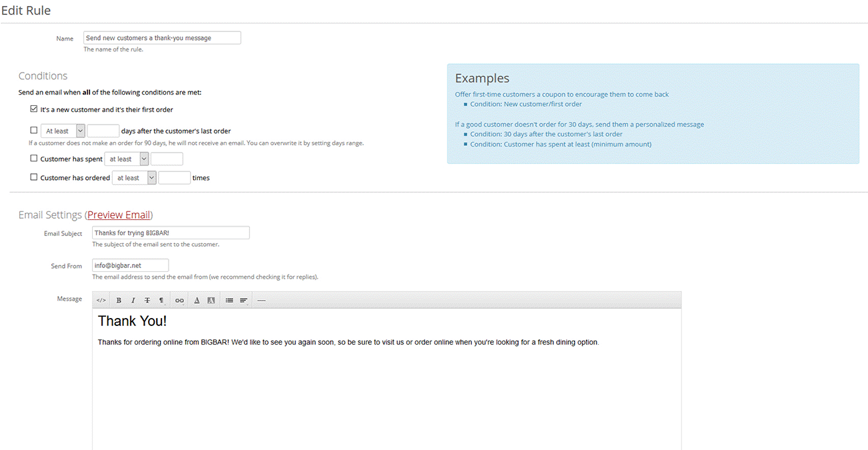The height and width of the screenshot is (450, 868).
Task: Focus the Send From email field
Action: point(130,265)
